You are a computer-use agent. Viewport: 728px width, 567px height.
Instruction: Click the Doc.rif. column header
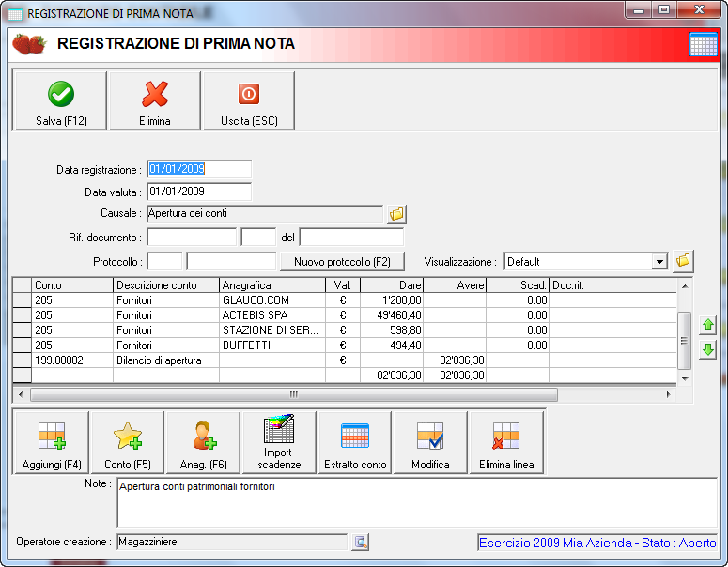pyautogui.click(x=612, y=285)
